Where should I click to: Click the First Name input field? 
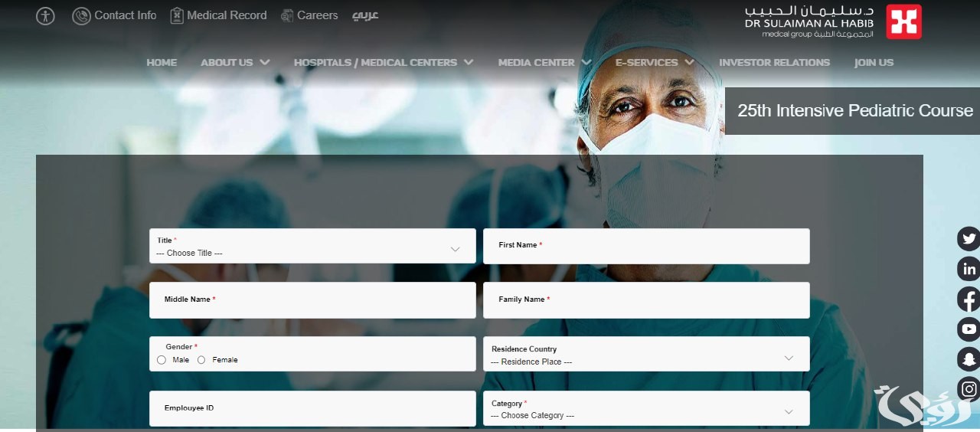point(646,246)
